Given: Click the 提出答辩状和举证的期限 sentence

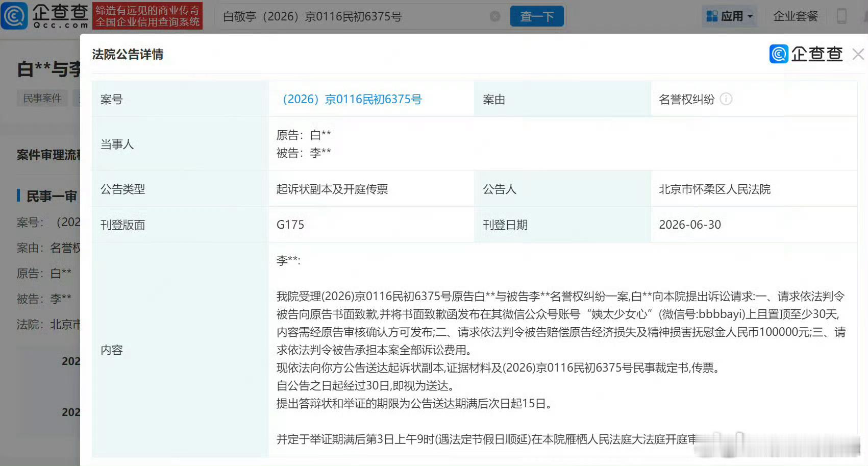Looking at the screenshot, I should (x=414, y=403).
